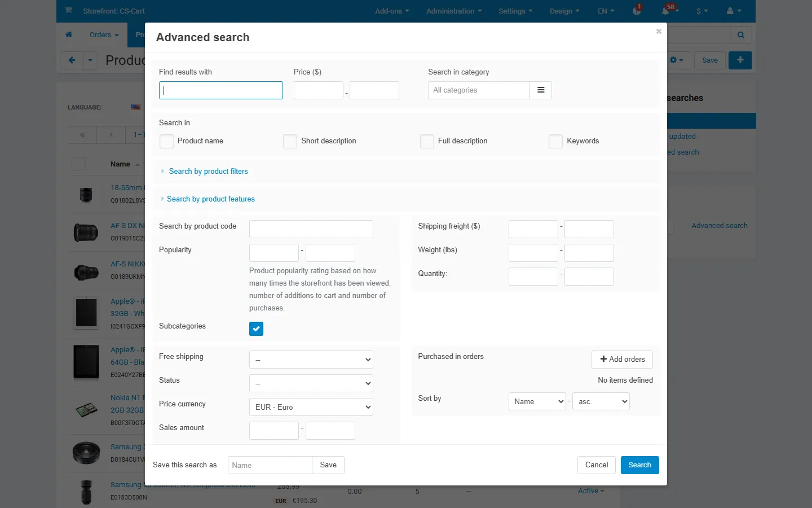
Task: Click the Save this search as Name field
Action: (270, 465)
